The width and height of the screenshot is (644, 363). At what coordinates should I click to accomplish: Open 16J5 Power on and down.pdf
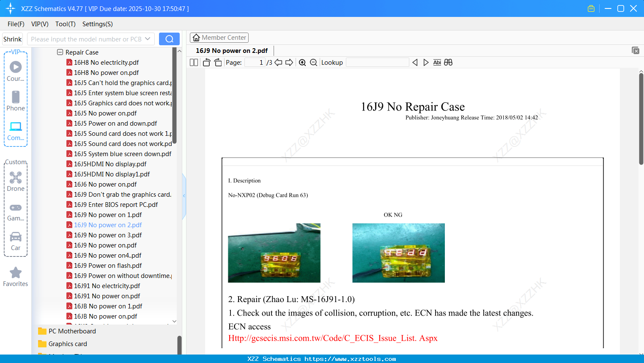coord(115,124)
